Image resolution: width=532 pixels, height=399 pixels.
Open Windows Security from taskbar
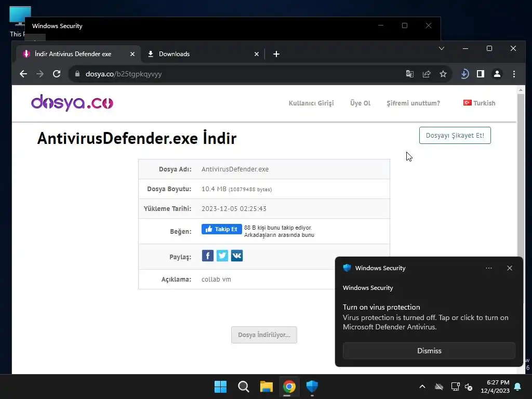312,387
